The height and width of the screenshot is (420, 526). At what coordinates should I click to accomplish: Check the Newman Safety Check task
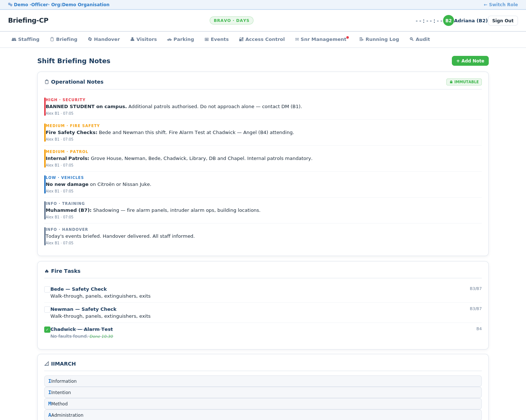[47, 309]
